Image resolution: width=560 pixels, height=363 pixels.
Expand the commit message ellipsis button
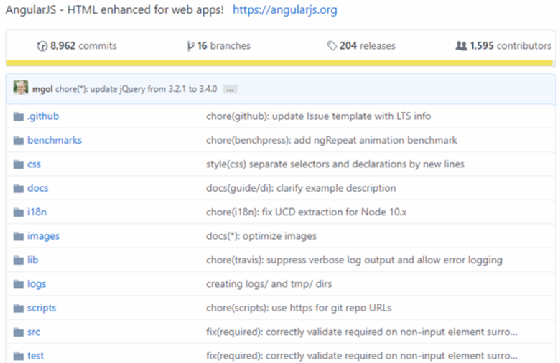(x=230, y=89)
